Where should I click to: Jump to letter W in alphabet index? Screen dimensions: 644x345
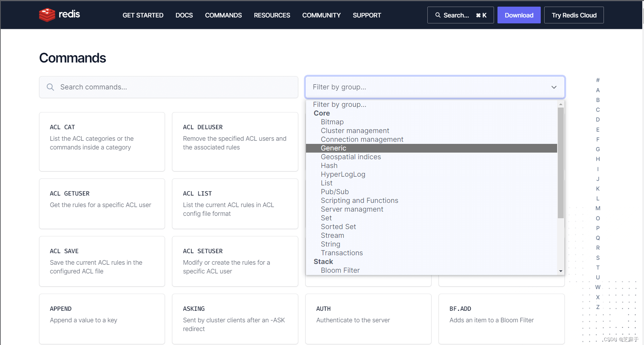598,287
